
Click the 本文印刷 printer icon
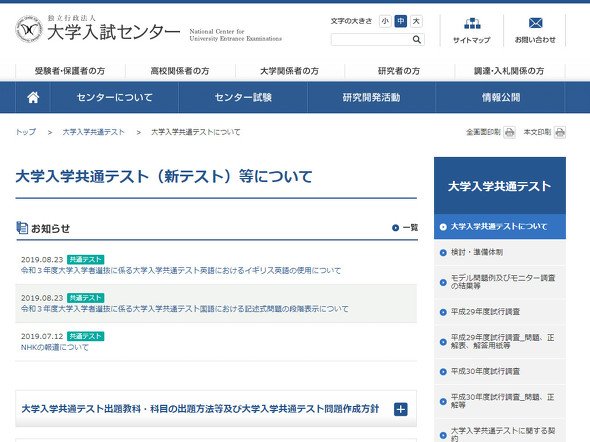coord(560,132)
